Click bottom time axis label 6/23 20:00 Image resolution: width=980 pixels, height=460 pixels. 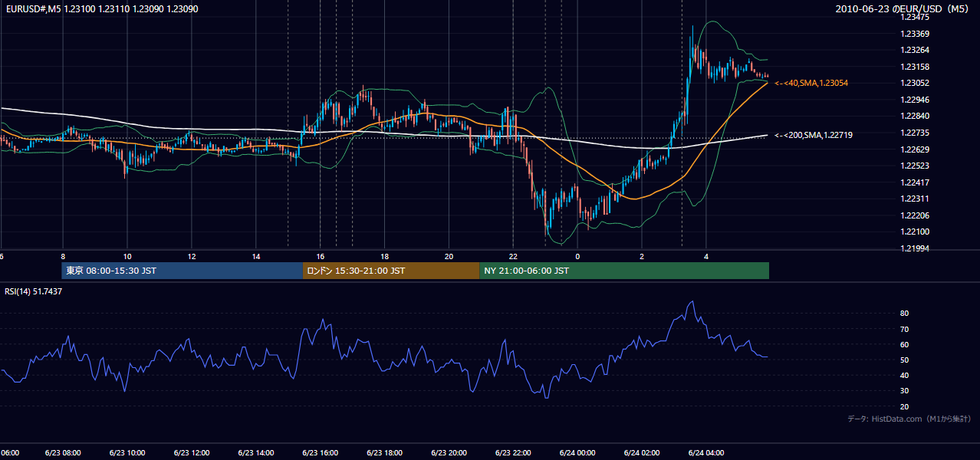tap(449, 452)
